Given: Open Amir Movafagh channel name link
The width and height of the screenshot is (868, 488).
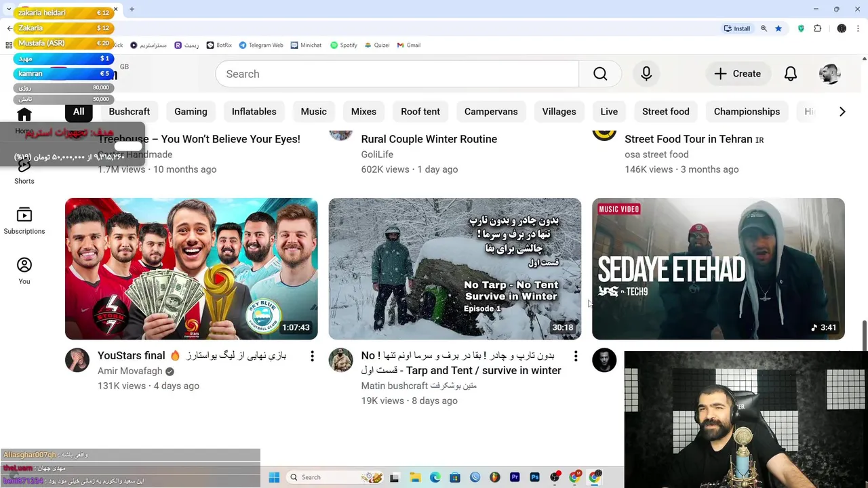Looking at the screenshot, I should [x=130, y=371].
